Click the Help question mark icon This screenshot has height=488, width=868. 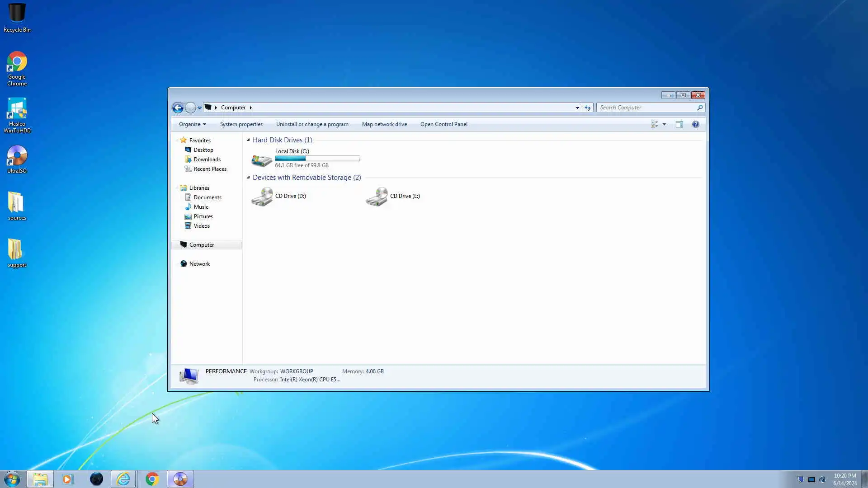click(695, 124)
